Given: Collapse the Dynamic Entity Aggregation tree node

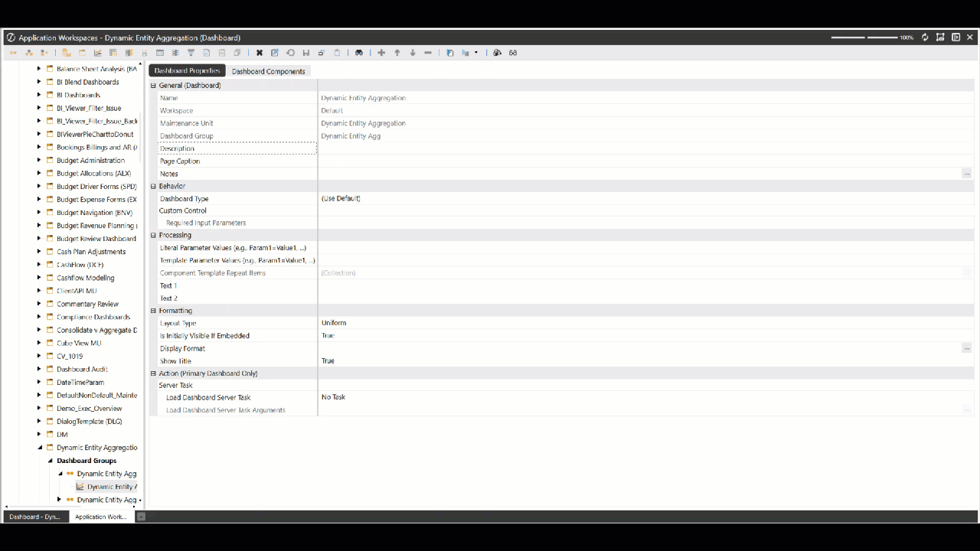Looking at the screenshot, I should pyautogui.click(x=39, y=448).
